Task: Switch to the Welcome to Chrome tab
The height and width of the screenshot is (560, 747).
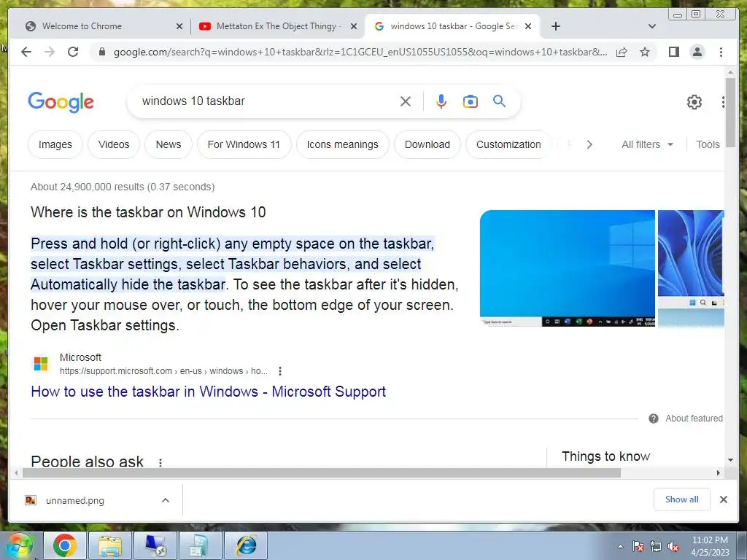Action: click(98, 26)
